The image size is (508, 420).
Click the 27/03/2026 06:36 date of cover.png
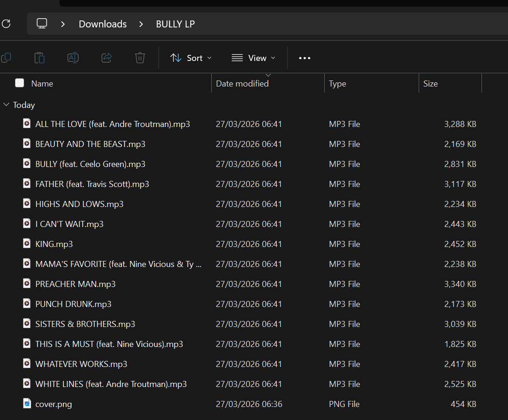point(249,404)
